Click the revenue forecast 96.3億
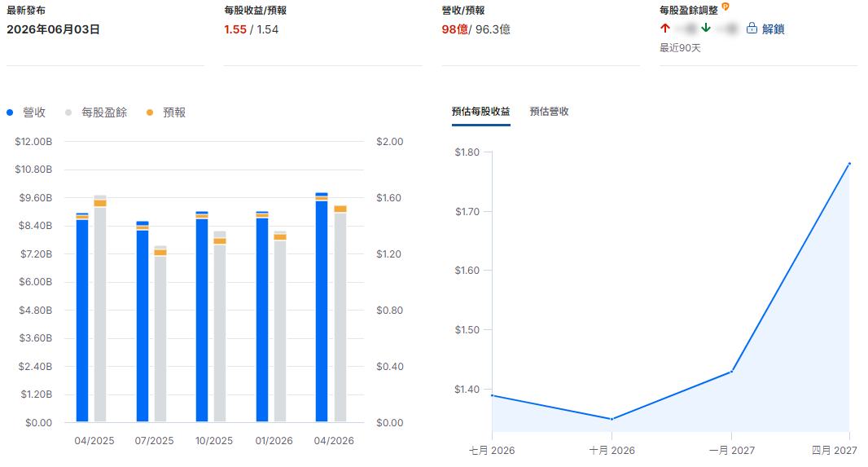 click(x=493, y=29)
